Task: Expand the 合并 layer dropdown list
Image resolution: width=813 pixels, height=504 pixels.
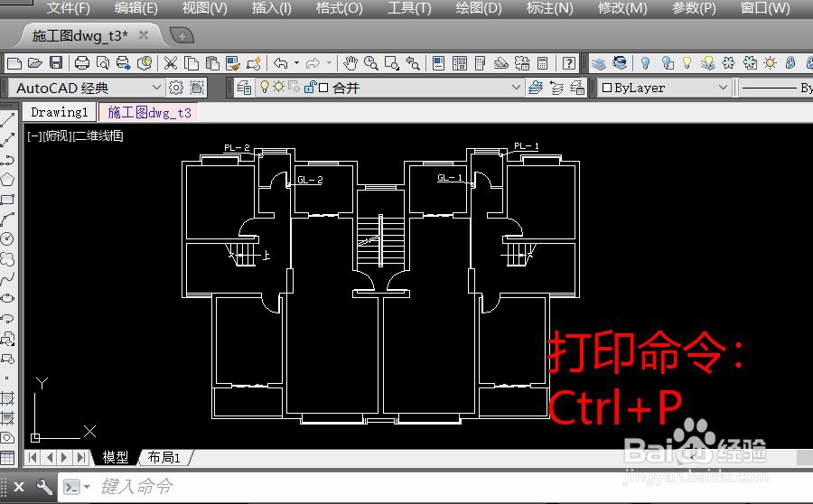Action: coord(516,88)
